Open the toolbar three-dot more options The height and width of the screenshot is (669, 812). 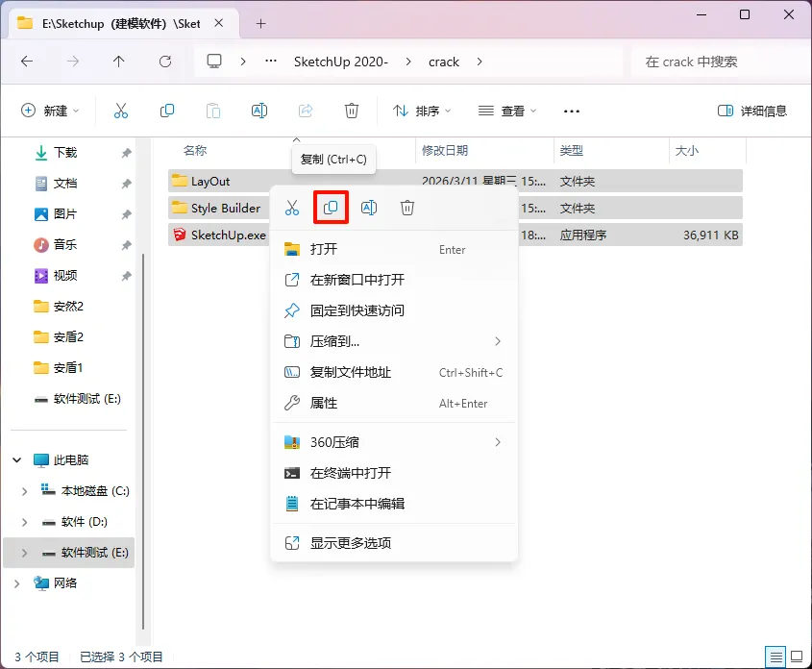[x=571, y=111]
